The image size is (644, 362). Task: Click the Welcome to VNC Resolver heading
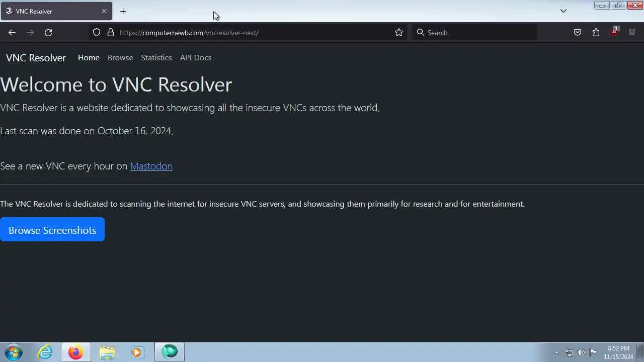pos(116,84)
